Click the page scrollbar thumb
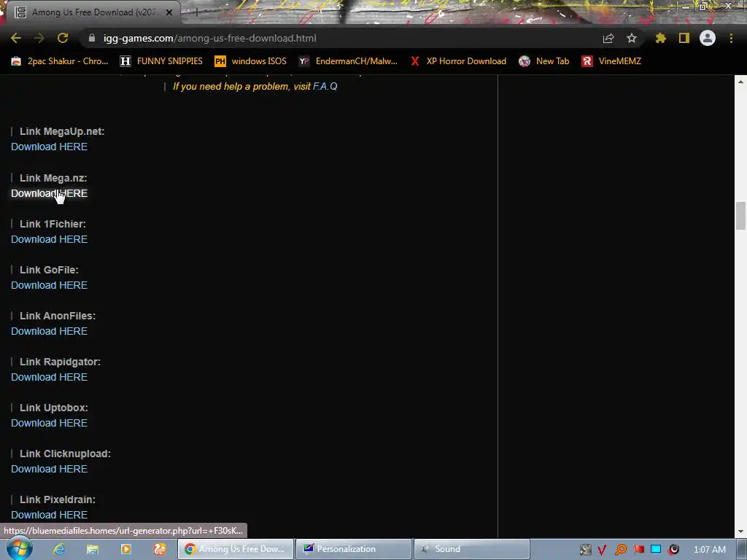The width and height of the screenshot is (747, 560). (x=740, y=215)
